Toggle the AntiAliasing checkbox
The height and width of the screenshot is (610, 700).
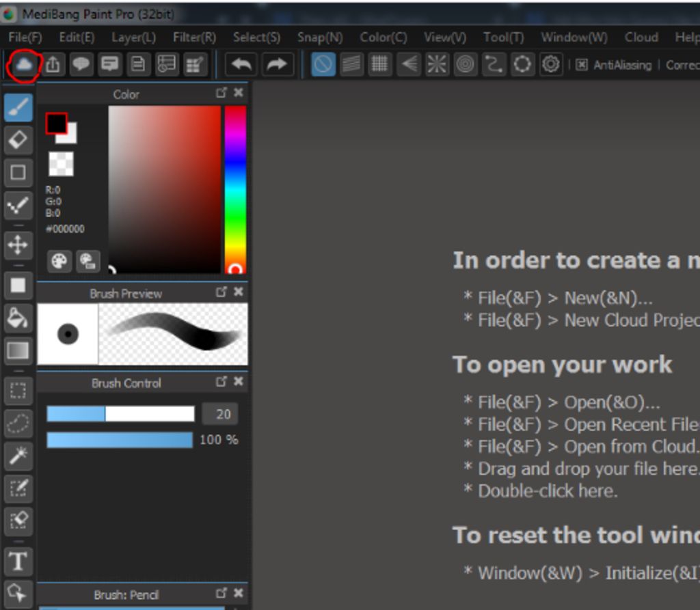pos(581,65)
